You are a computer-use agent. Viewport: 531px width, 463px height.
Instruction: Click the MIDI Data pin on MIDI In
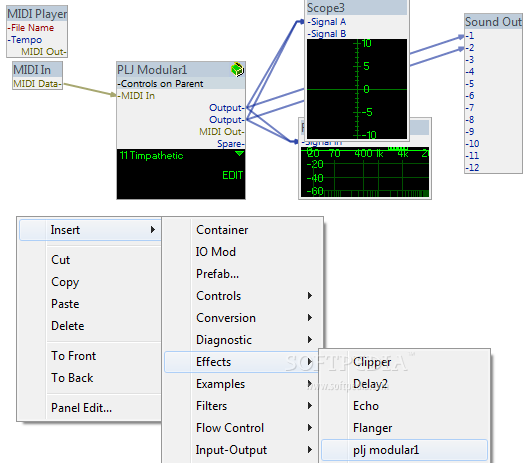(x=38, y=84)
